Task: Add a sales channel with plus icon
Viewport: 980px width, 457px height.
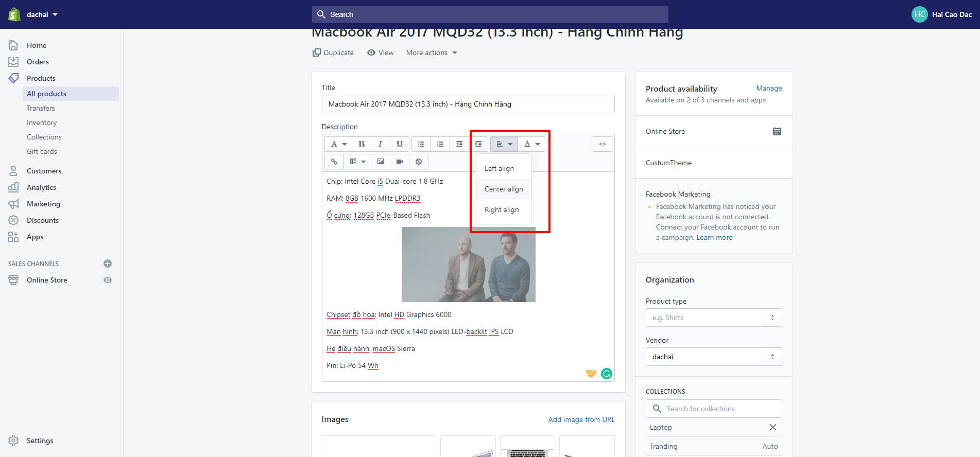Action: [108, 263]
